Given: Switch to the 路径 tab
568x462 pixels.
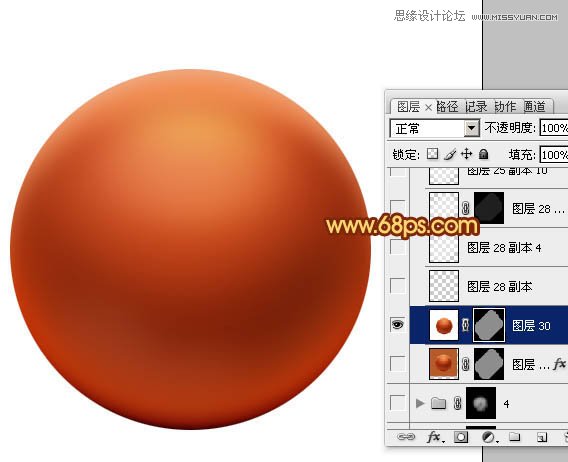Looking at the screenshot, I should click(447, 107).
